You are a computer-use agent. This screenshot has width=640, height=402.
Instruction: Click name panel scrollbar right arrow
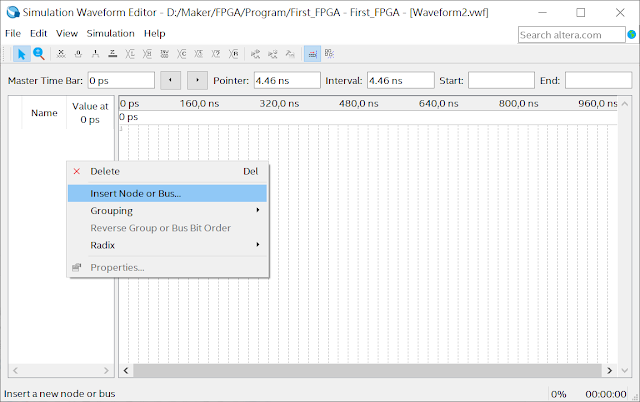[x=106, y=371]
